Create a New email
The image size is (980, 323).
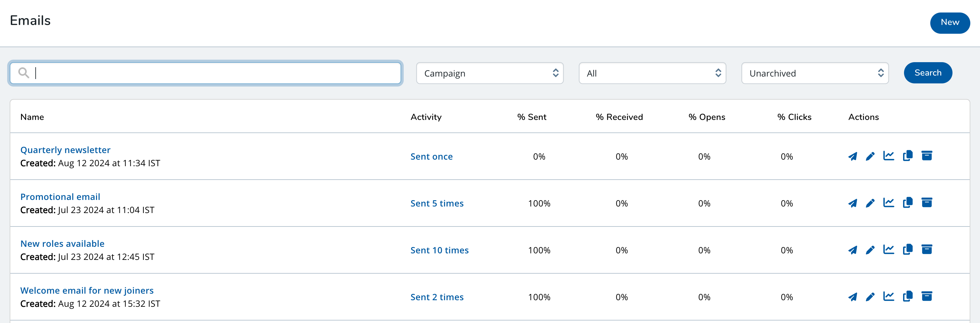tap(950, 23)
